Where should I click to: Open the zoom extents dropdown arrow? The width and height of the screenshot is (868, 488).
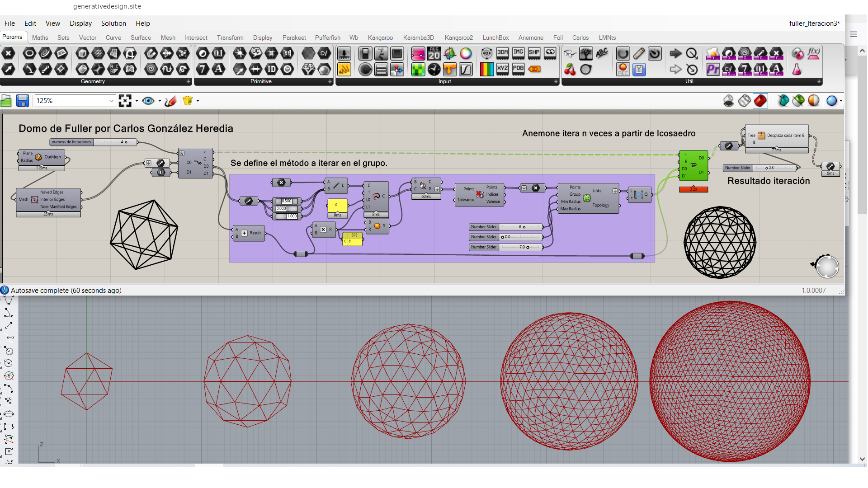(x=137, y=101)
